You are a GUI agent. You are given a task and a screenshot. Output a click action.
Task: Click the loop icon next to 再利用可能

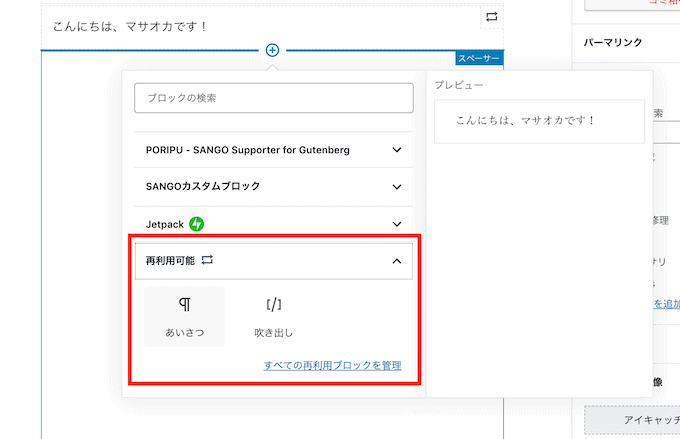click(207, 260)
